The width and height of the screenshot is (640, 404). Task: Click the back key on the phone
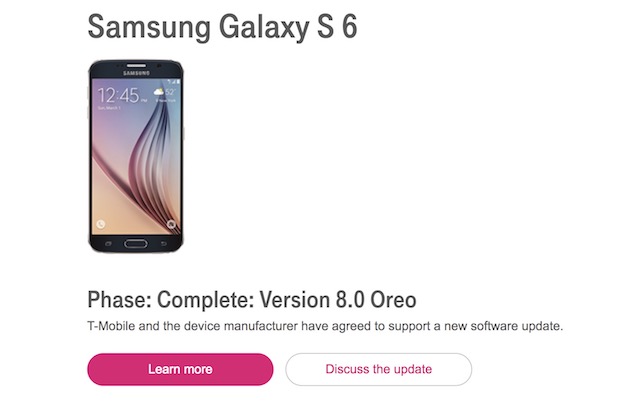point(164,244)
